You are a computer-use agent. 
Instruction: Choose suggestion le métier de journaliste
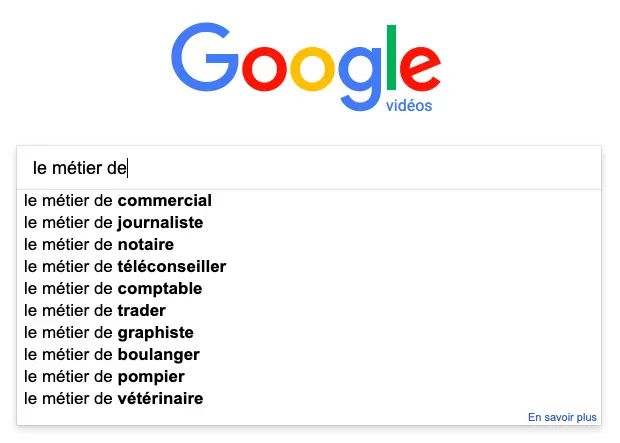(309, 223)
